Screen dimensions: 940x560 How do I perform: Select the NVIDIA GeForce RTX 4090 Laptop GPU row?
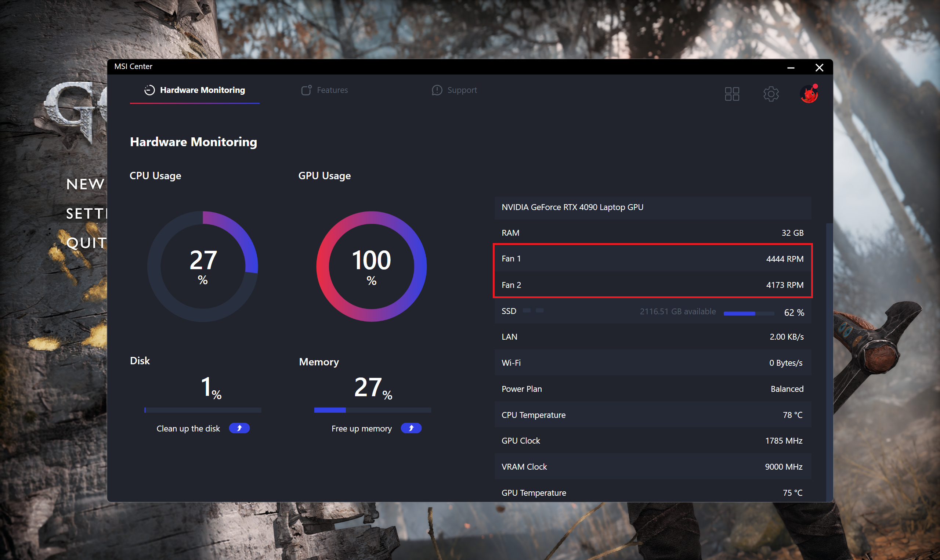point(652,207)
